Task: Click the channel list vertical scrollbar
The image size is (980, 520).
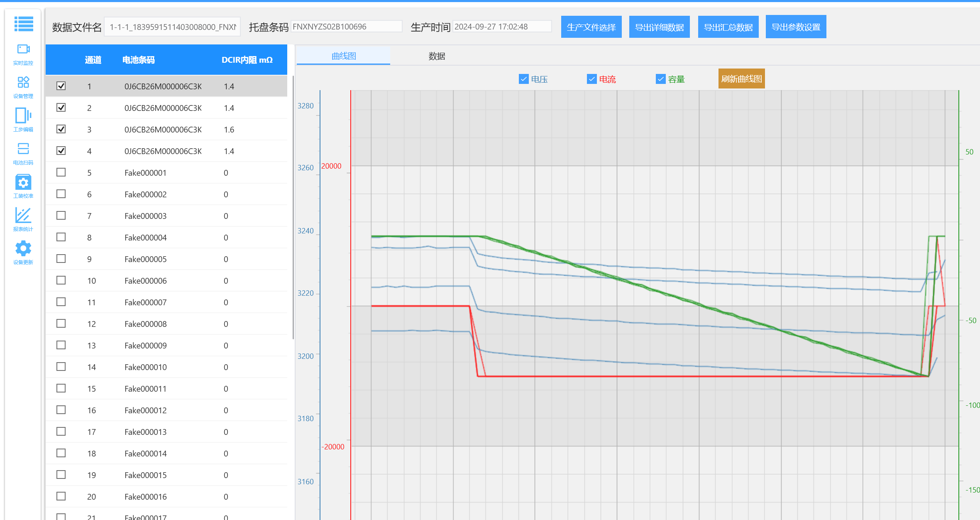Action: [x=293, y=208]
